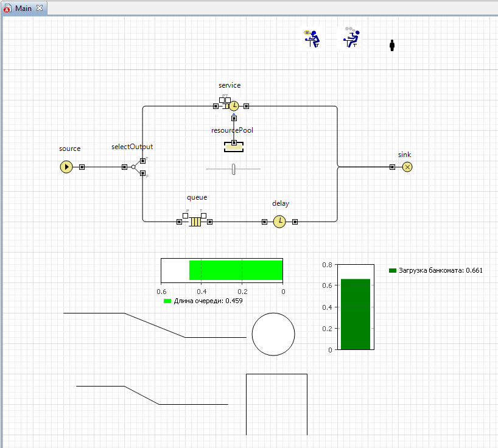Click the slider handle below resourcePool

[x=233, y=169]
